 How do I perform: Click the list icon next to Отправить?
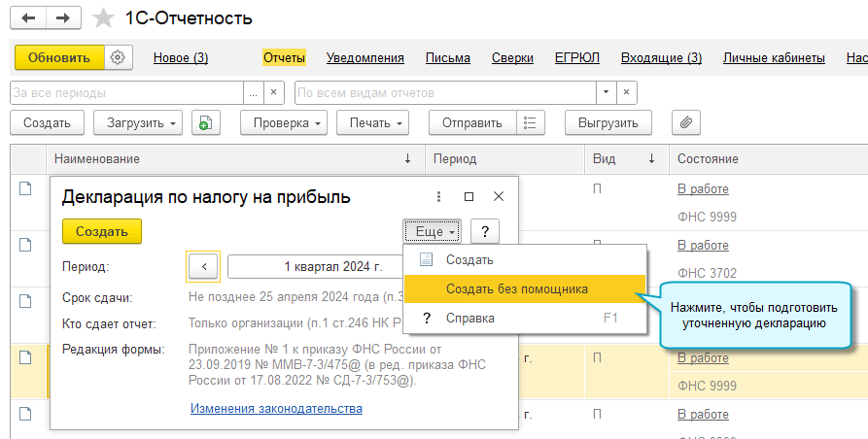coord(530,123)
